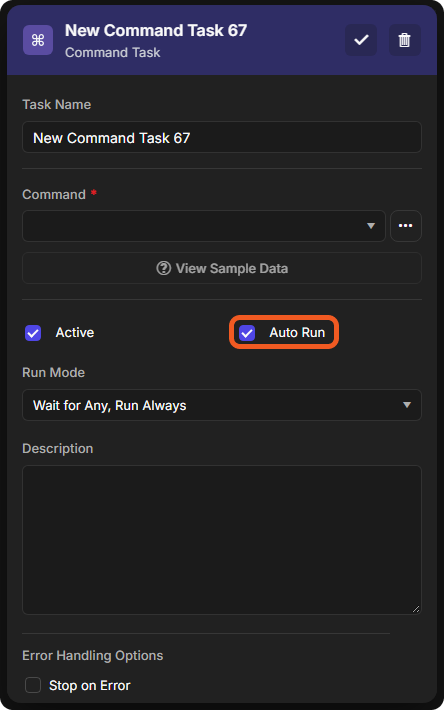This screenshot has width=444, height=710.
Task: Open the Run Mode dropdown arrow
Action: (x=407, y=405)
